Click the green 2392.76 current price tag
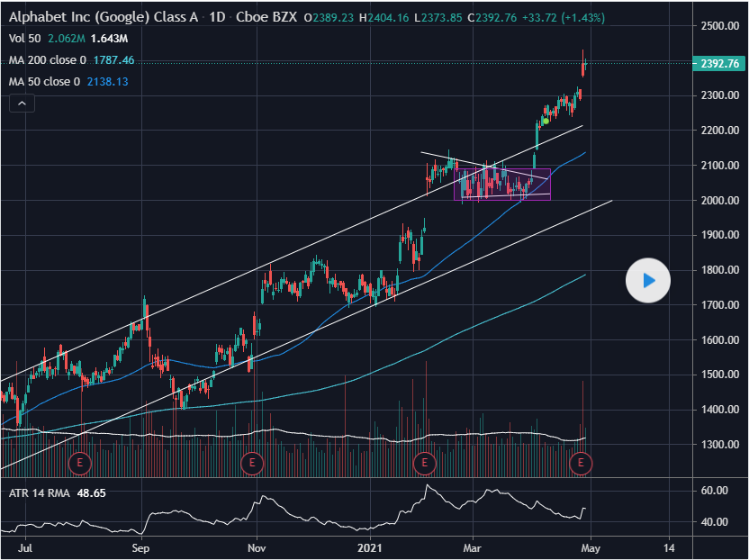The image size is (749, 560). pos(719,64)
